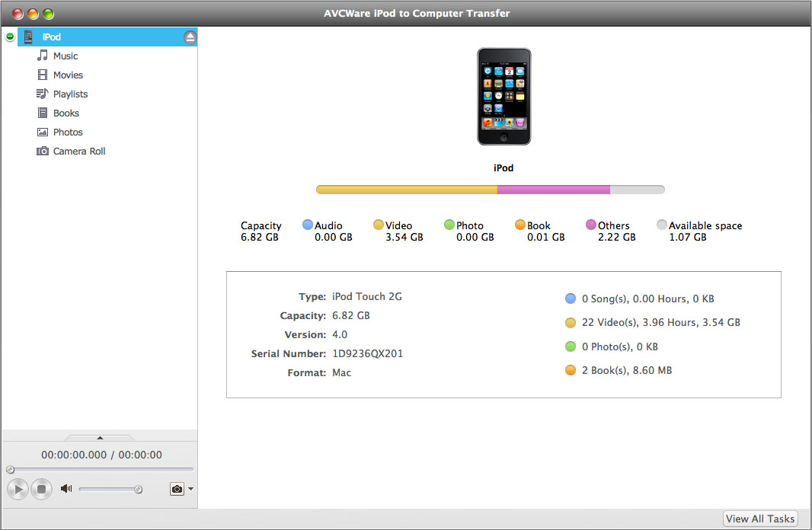Mute the player volume speaker icon
Screen dimensions: 812x530
coord(66,488)
